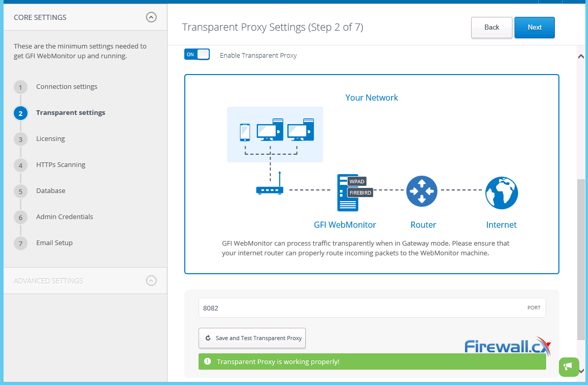Click the Internet diagram label
This screenshot has width=588, height=385.
click(501, 225)
